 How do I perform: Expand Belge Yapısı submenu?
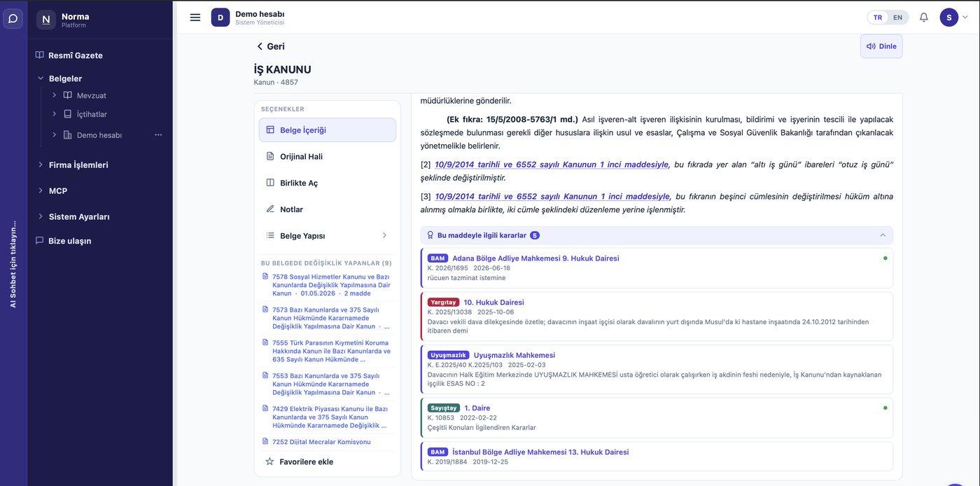[327, 236]
